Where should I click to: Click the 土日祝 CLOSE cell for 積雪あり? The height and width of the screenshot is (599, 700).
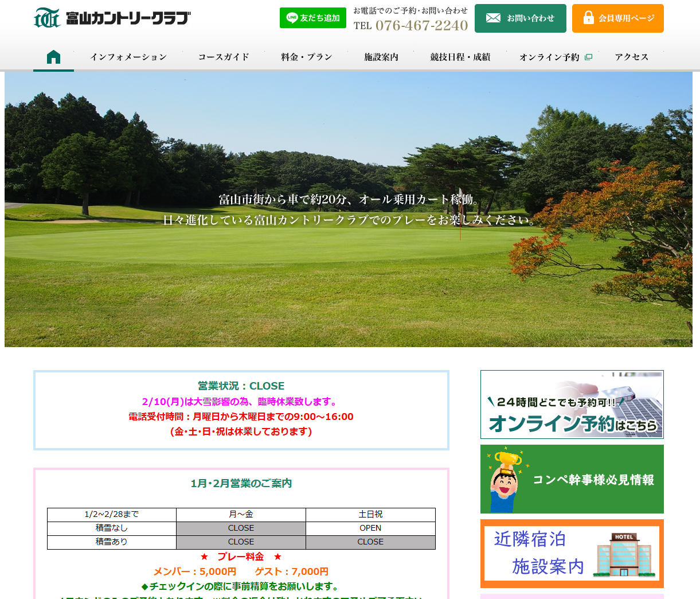tap(371, 542)
